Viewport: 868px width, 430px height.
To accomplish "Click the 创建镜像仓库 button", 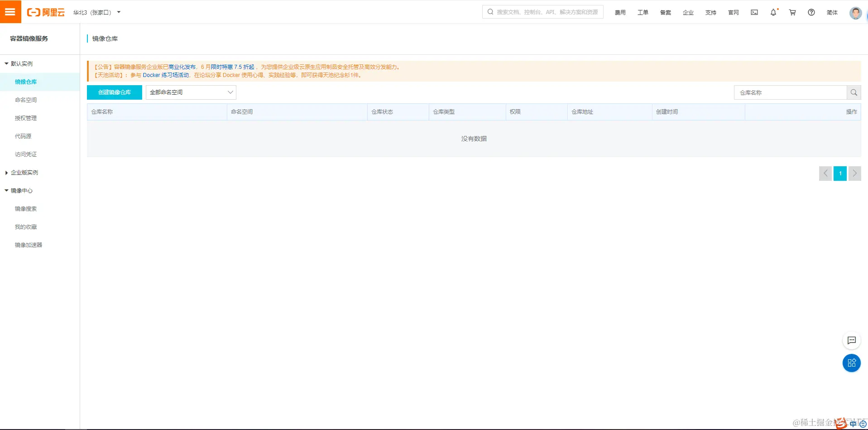I will click(115, 92).
